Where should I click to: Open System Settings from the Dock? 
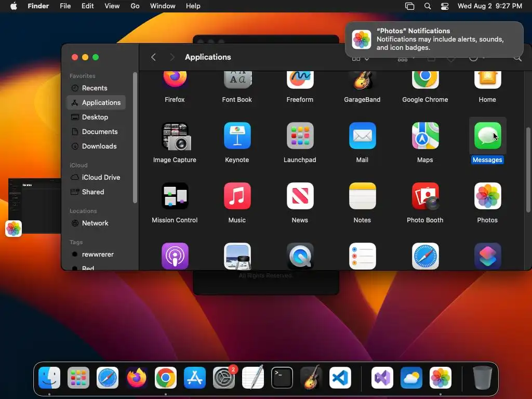[224, 378]
